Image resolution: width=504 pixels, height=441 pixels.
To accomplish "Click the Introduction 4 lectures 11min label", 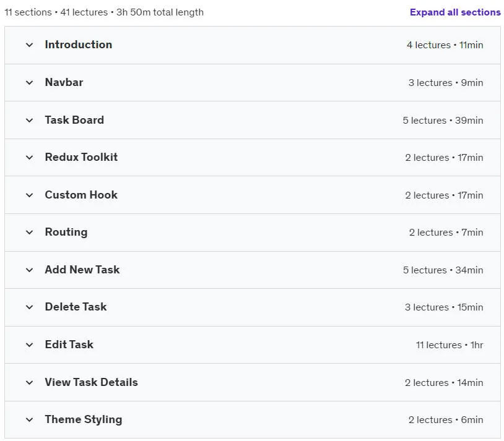I will pos(445,45).
